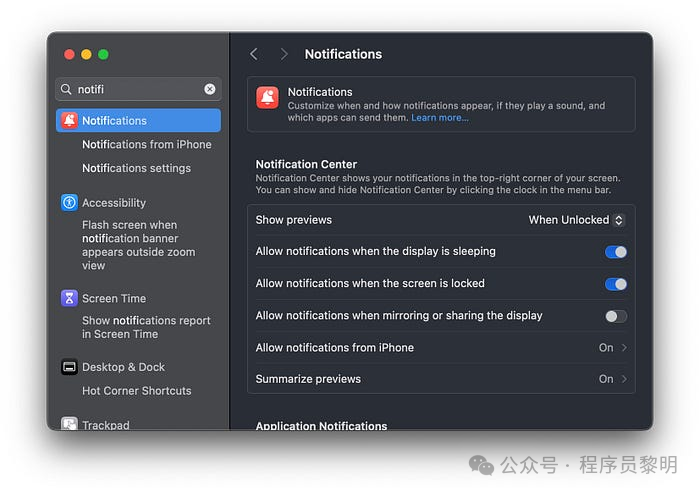Image resolution: width=700 pixels, height=493 pixels.
Task: Select Show notifications report in Screen Time
Action: 146,327
